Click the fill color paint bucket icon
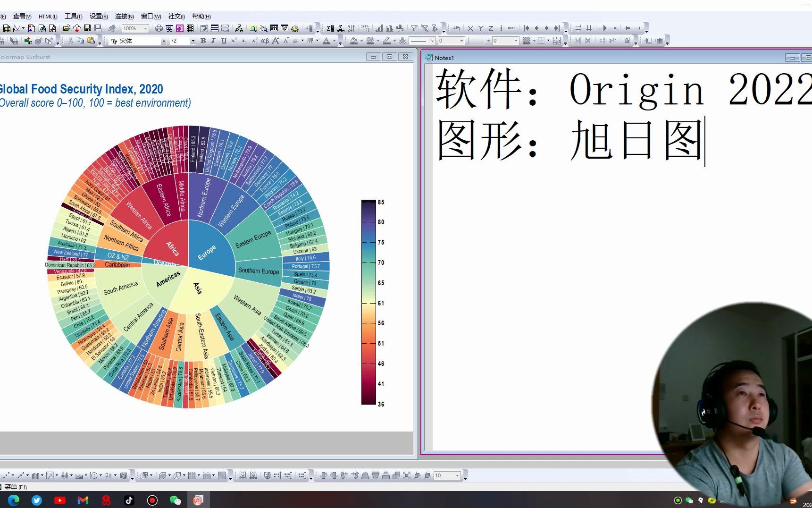This screenshot has height=508, width=812. point(354,41)
